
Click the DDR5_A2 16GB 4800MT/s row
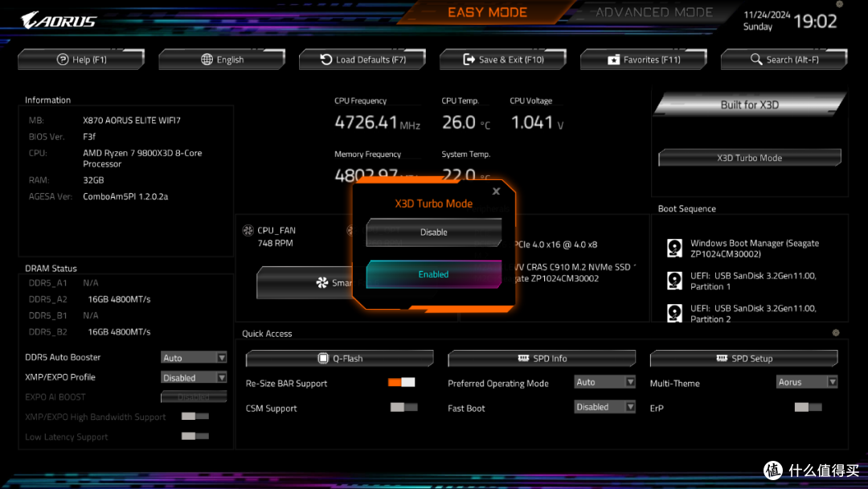pyautogui.click(x=90, y=299)
